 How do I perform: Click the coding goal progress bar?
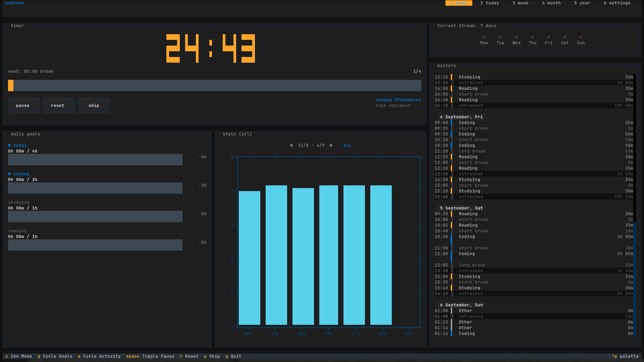[95, 188]
